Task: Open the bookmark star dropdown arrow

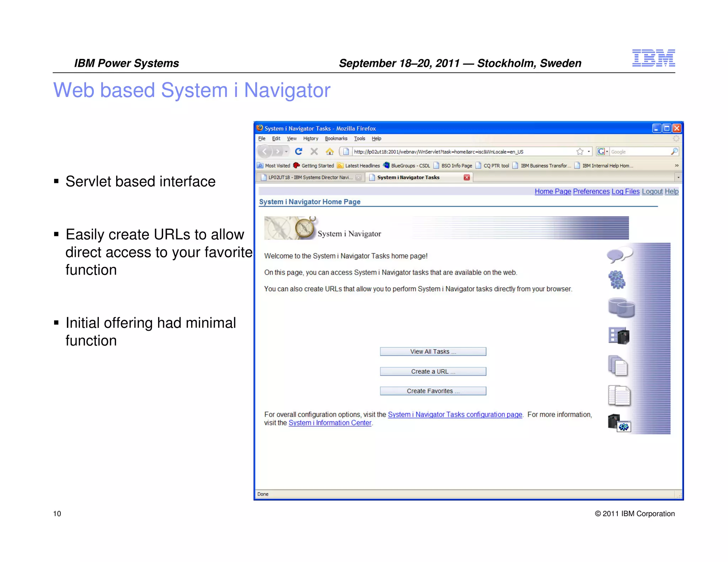Action: tap(589, 152)
